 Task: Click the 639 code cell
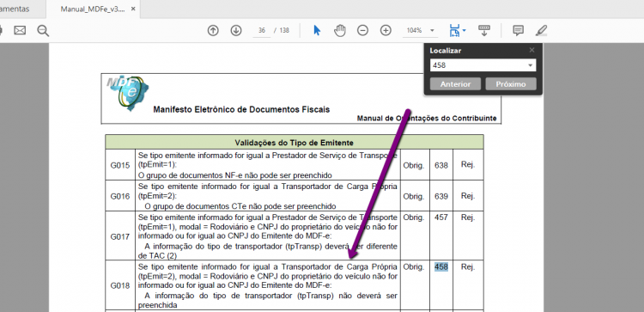tap(441, 197)
